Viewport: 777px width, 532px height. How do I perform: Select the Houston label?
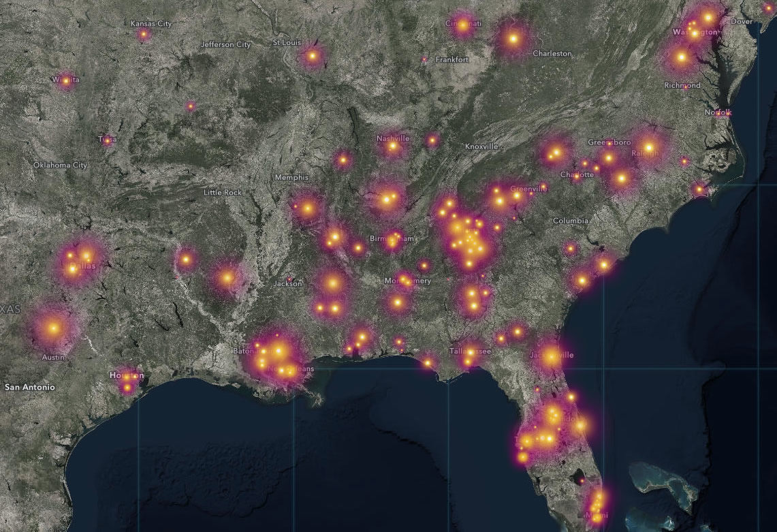pyautogui.click(x=127, y=376)
